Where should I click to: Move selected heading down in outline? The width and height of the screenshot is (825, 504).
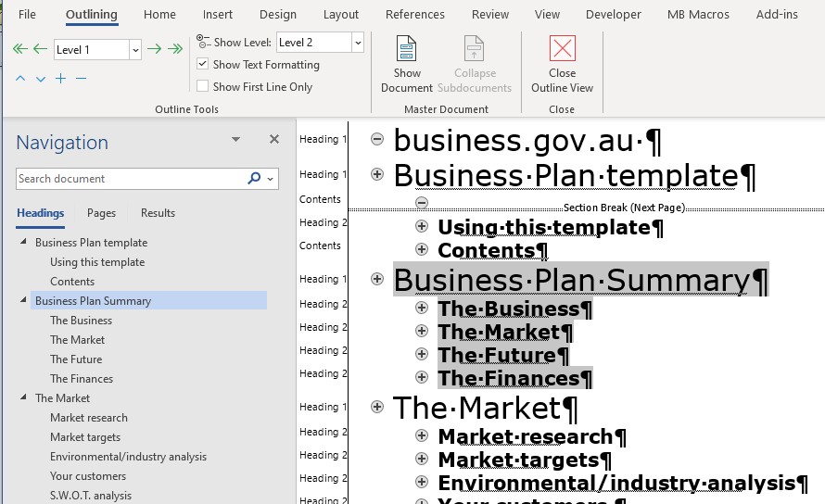tap(40, 79)
